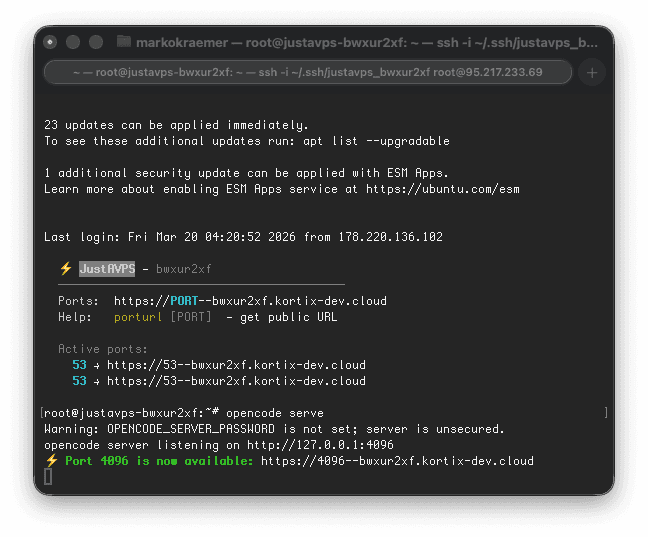Click the PORT--bwxur2xf.kortix-dev.cloud template URL
The width and height of the screenshot is (648, 537).
[250, 301]
